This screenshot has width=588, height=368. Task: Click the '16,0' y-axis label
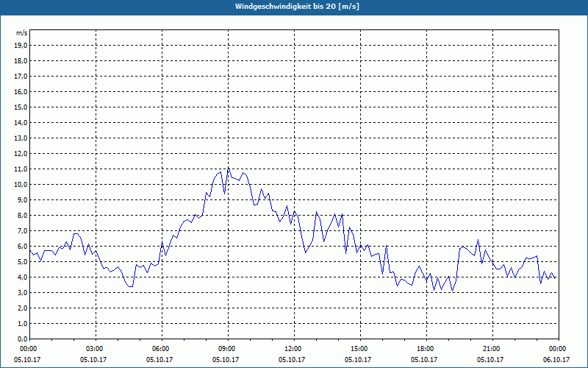coord(21,91)
